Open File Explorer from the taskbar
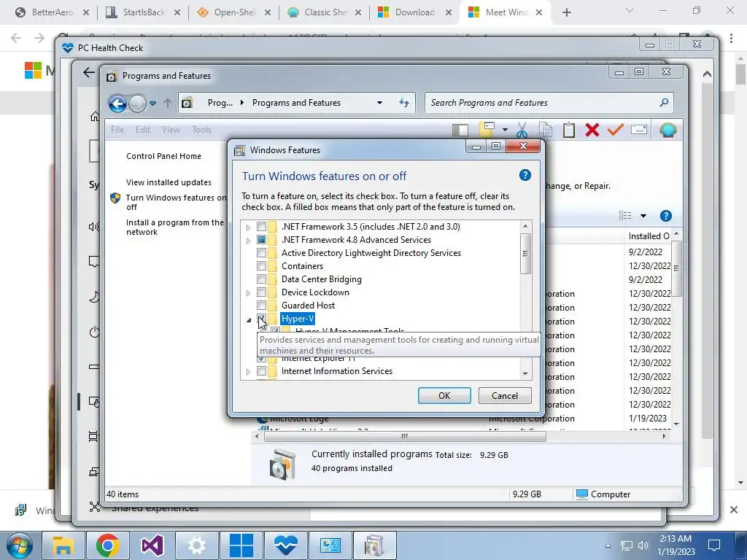 pos(63,545)
